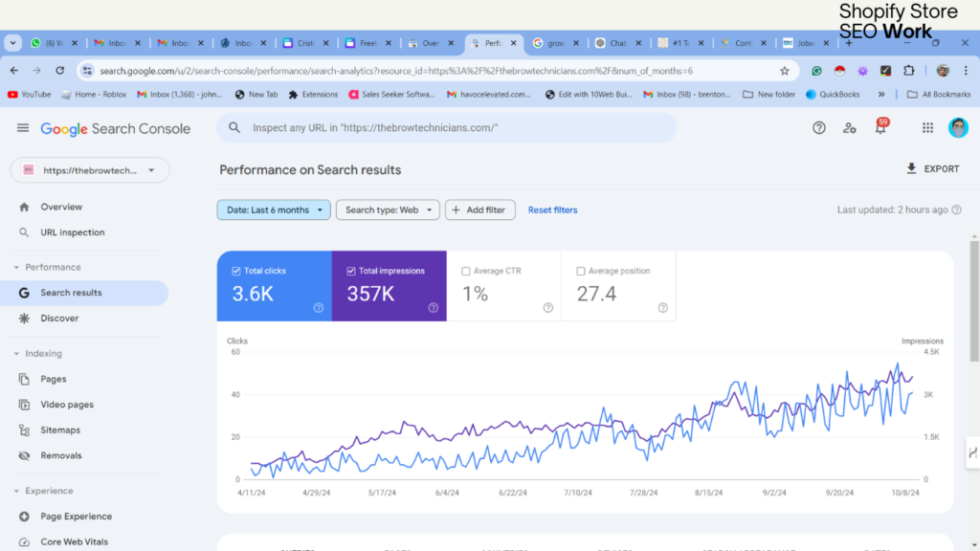Click the Google Search Console logo

point(116,129)
